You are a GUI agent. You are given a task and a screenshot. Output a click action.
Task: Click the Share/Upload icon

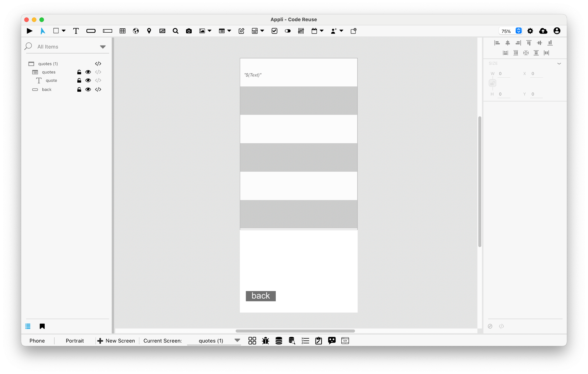(543, 31)
